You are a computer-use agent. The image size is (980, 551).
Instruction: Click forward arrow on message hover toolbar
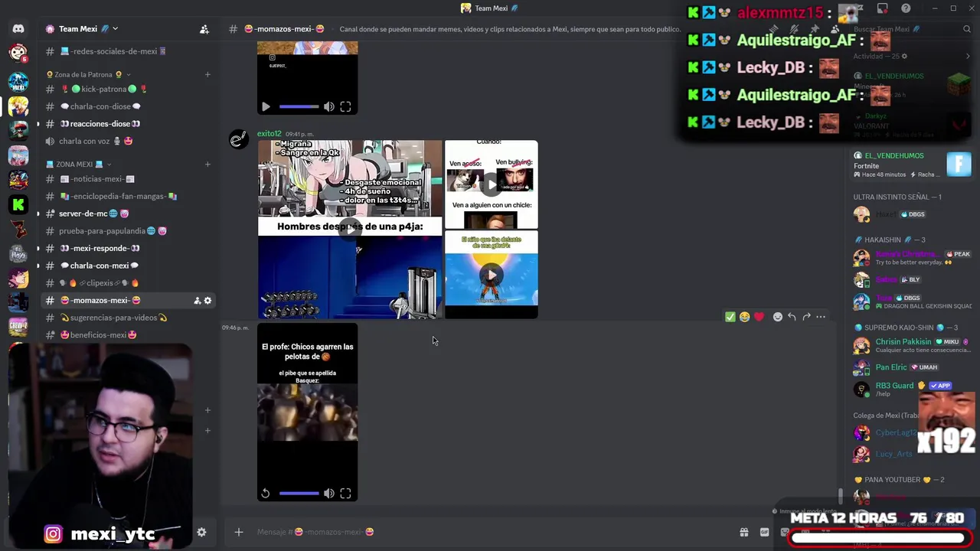(x=806, y=317)
